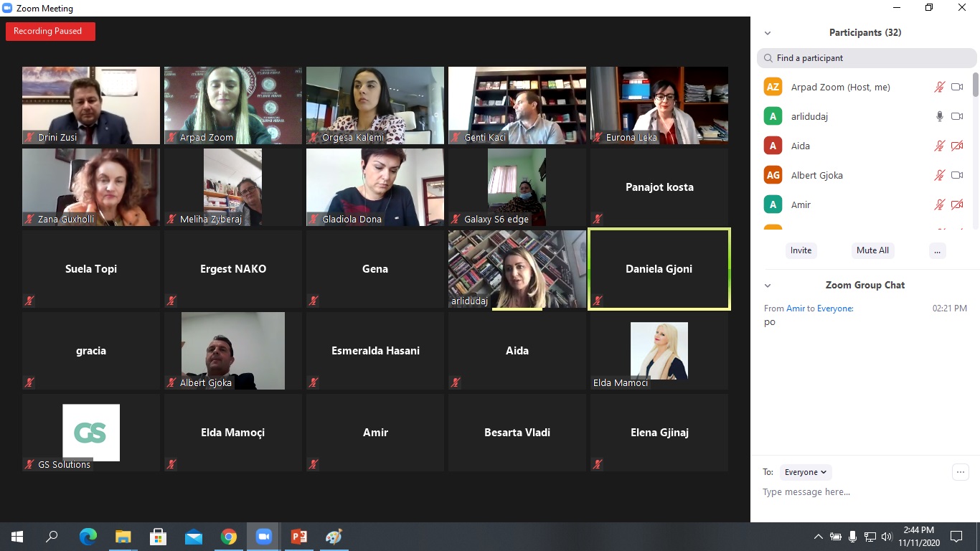Image resolution: width=980 pixels, height=551 pixels.
Task: Collapse the Participants panel chevron
Action: tap(768, 33)
